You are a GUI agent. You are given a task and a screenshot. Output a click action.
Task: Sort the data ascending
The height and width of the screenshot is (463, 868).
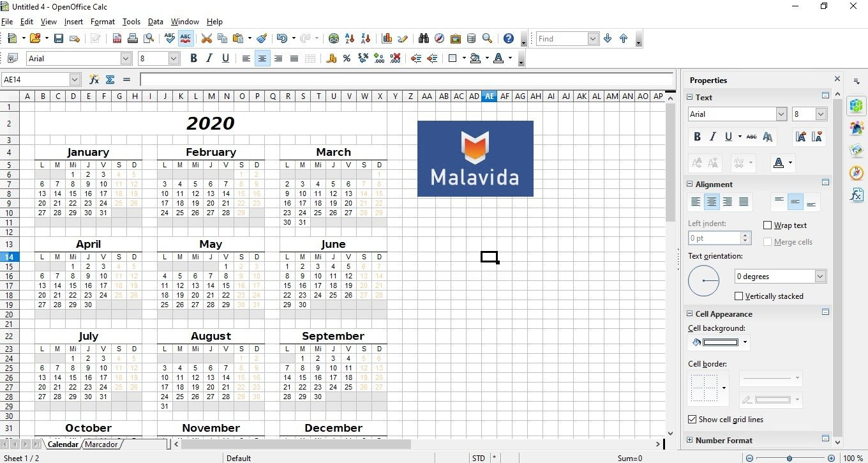pos(349,38)
